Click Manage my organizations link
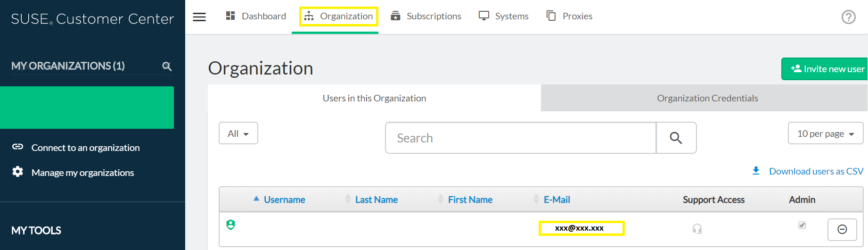 (x=73, y=173)
